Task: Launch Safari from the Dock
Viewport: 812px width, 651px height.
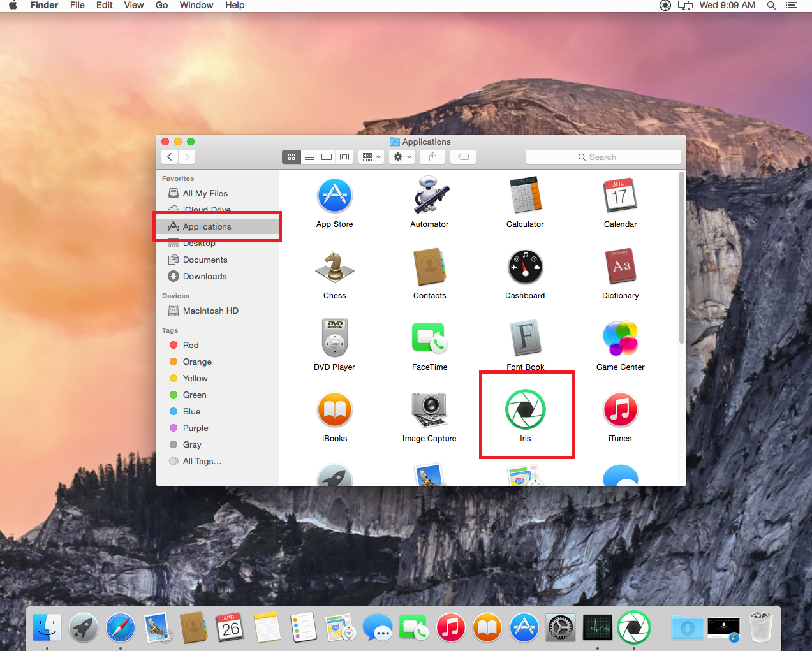Action: [x=121, y=628]
